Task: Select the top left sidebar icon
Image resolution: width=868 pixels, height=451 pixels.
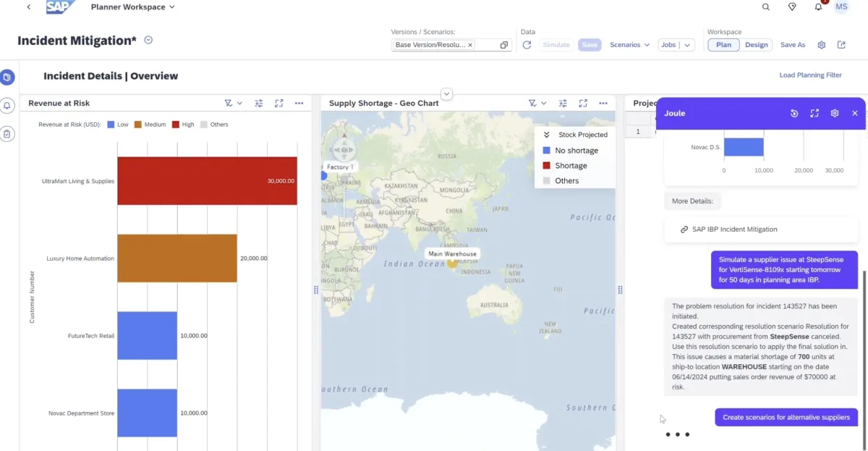Action: pos(7,77)
